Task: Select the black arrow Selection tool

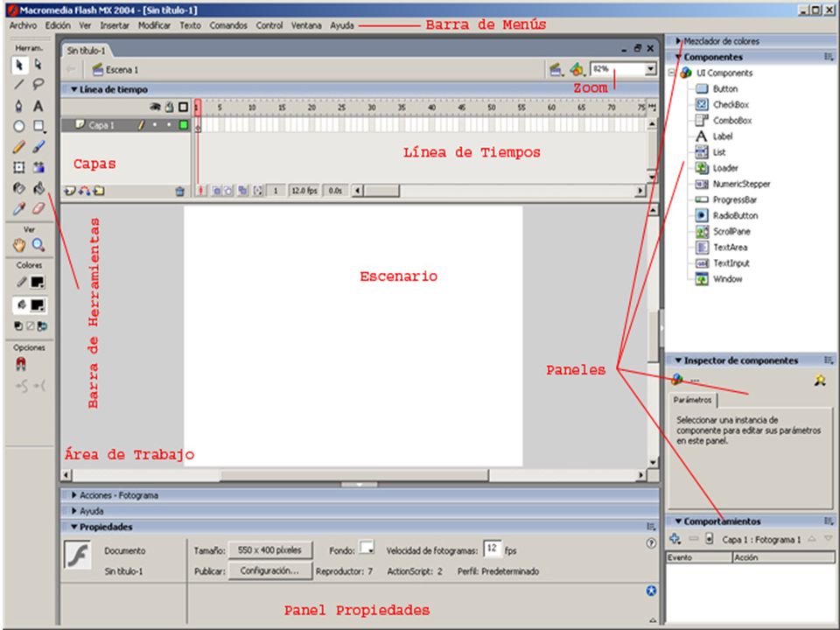Action: (19, 65)
